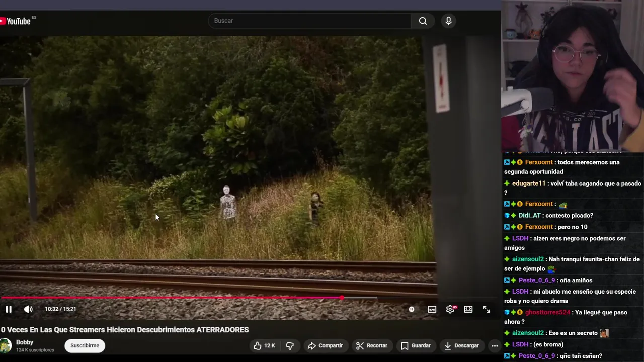Click username LSDH in '(es broma)' message
The image size is (644, 362).
(x=520, y=344)
